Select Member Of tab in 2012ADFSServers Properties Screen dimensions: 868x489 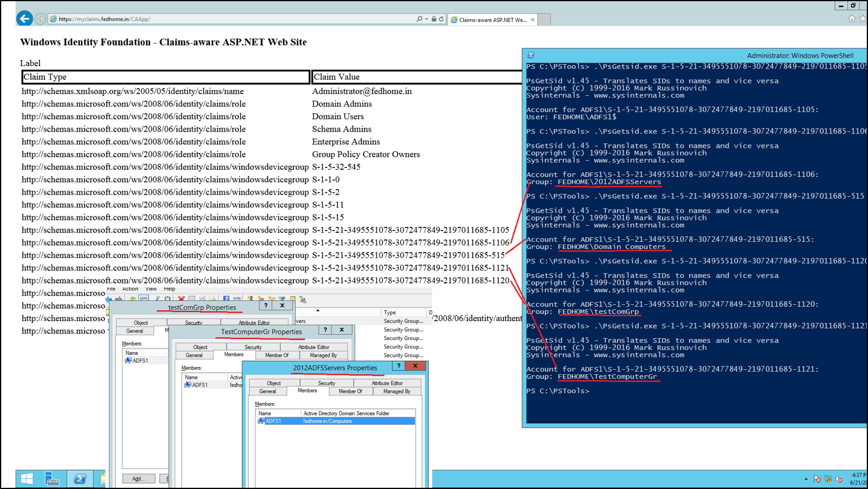click(x=351, y=391)
